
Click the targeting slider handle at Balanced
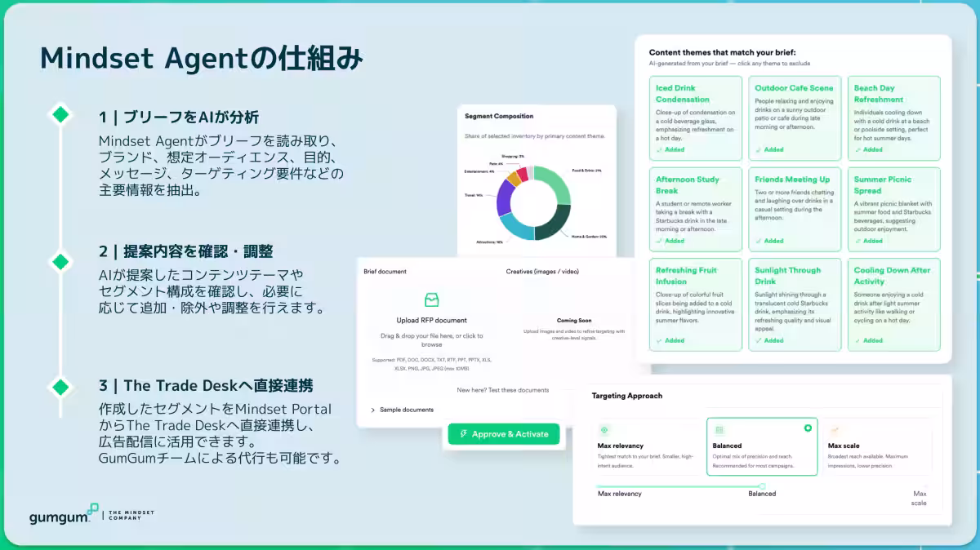[762, 486]
